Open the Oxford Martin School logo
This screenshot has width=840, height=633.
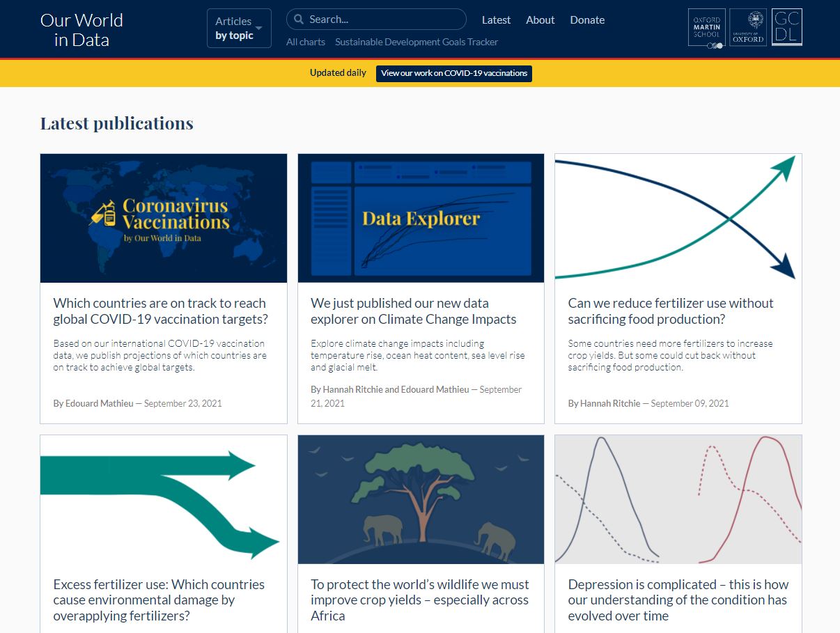click(706, 28)
